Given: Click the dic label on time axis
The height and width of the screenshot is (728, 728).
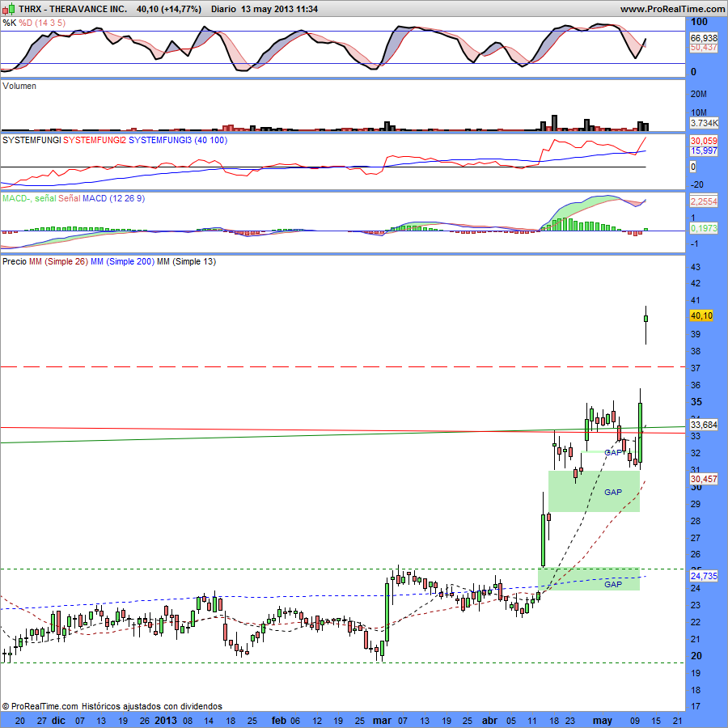Looking at the screenshot, I should point(58,721).
